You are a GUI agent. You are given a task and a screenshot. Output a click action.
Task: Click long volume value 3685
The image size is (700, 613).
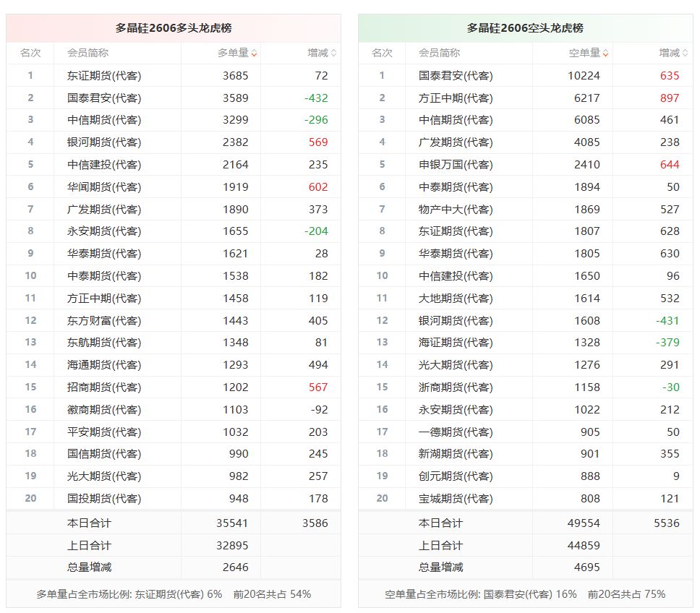(x=235, y=75)
